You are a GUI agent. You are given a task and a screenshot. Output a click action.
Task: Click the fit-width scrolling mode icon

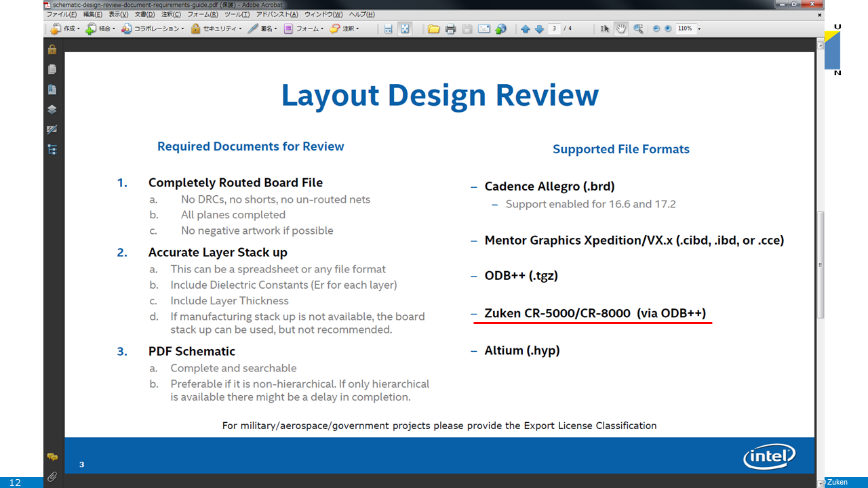(x=388, y=29)
